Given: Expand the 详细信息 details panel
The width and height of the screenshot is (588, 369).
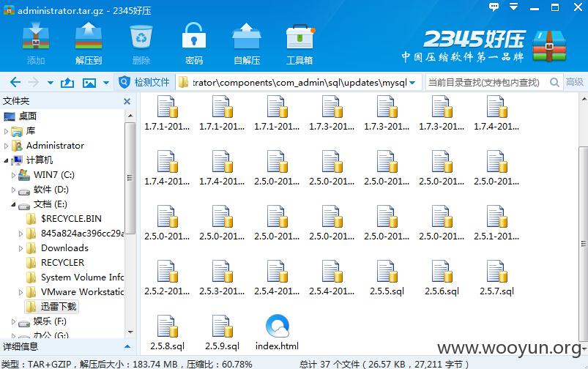Looking at the screenshot, I should tap(127, 346).
